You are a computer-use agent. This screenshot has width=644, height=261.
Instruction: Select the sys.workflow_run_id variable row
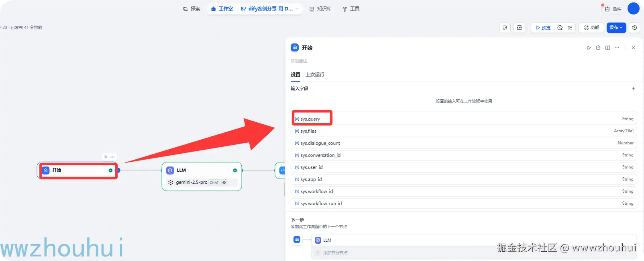pos(464,203)
